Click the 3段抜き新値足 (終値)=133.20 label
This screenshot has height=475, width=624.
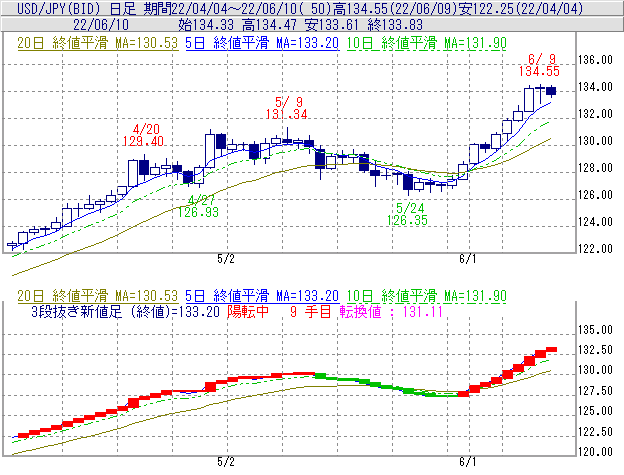click(x=125, y=311)
